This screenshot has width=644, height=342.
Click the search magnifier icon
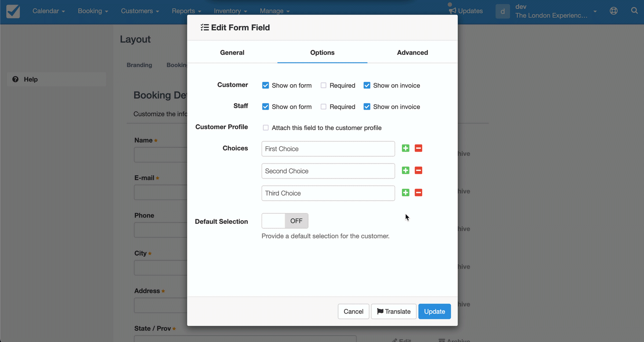[634, 11]
